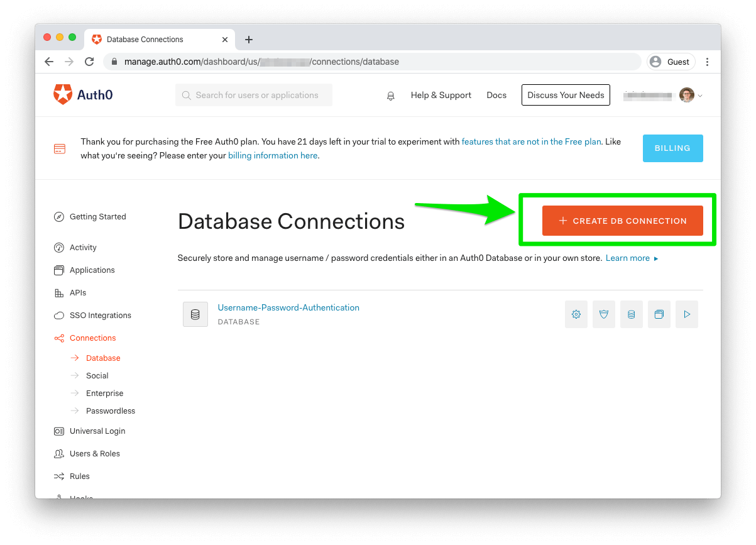Click the Getting Started compass icon
The image size is (756, 545).
point(59,217)
